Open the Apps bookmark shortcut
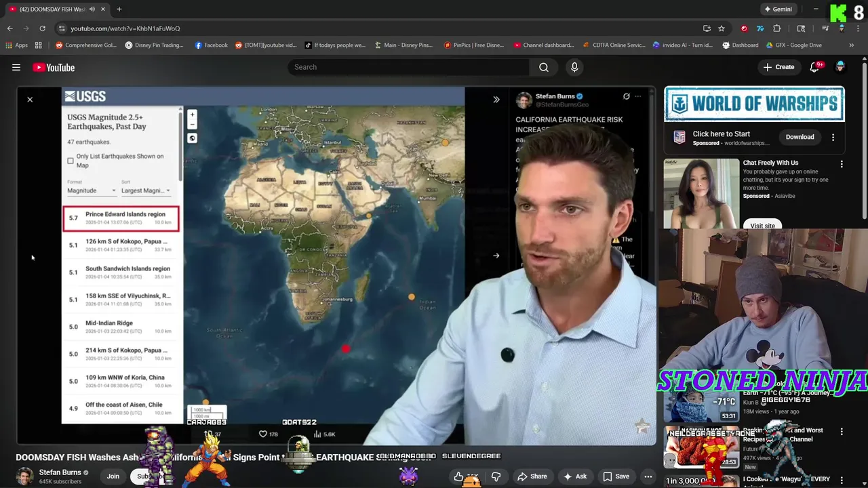This screenshot has width=868, height=488. (x=17, y=45)
